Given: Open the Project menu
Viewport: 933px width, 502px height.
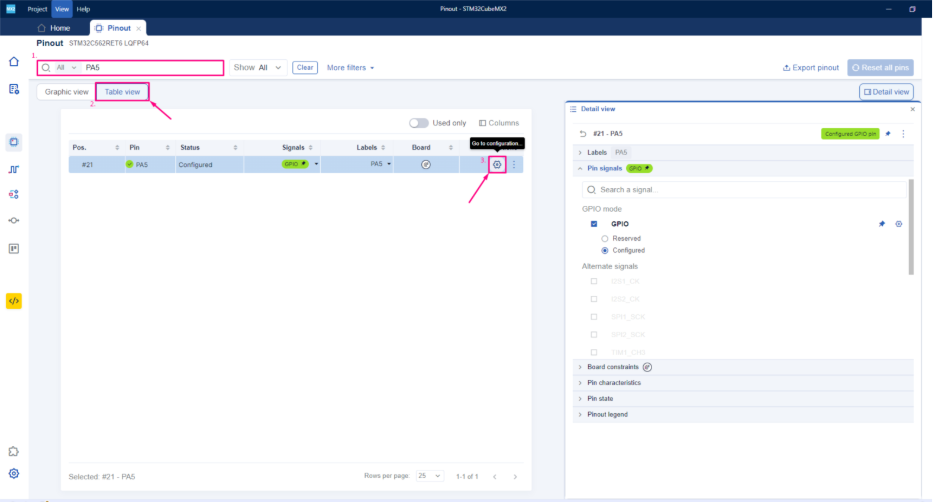Looking at the screenshot, I should tap(37, 9).
